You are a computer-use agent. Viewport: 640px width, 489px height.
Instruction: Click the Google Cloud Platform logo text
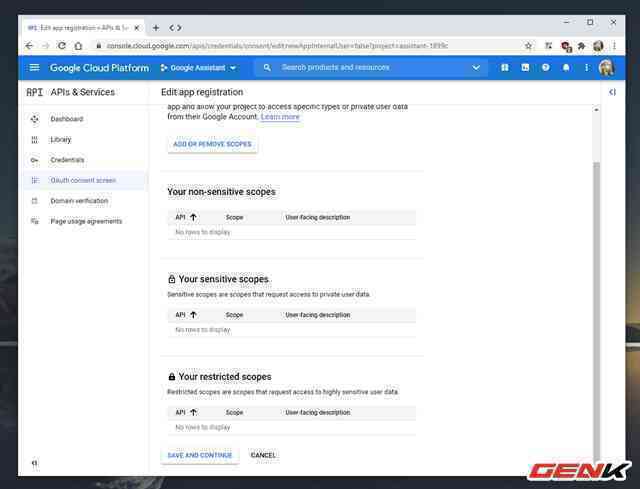coord(99,68)
